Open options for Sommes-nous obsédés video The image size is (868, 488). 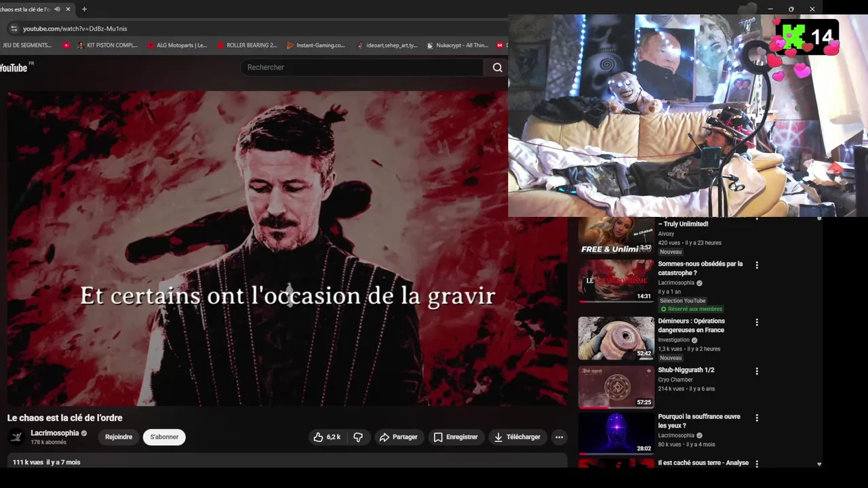[757, 265]
